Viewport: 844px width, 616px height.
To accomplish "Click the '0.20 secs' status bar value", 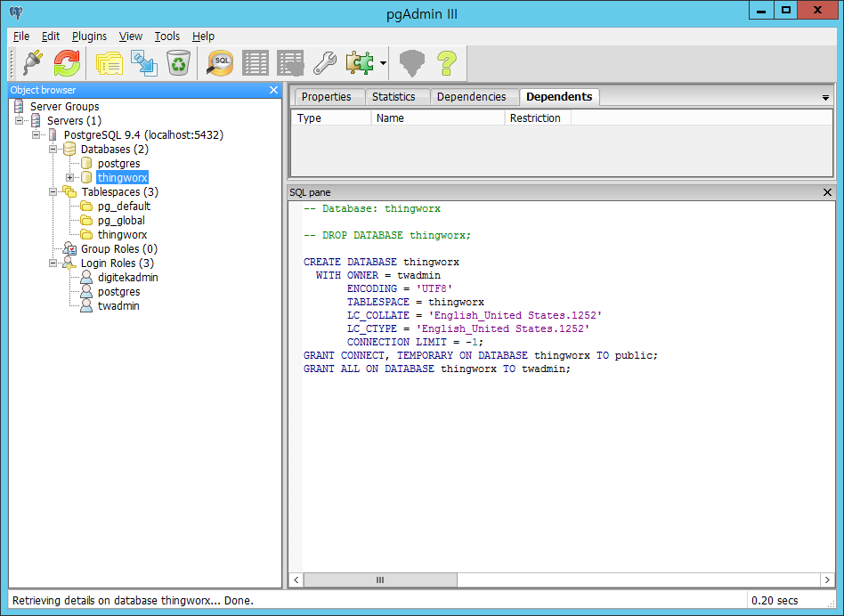I will tap(775, 600).
